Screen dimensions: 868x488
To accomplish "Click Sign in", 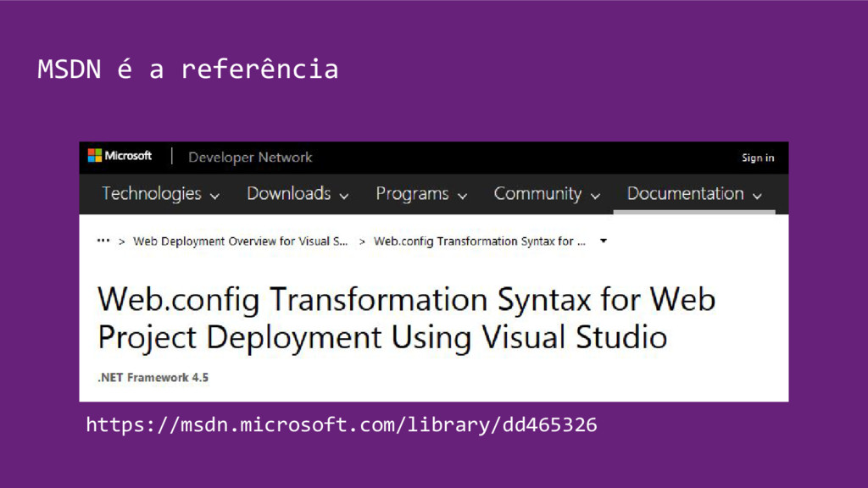I will coord(758,158).
